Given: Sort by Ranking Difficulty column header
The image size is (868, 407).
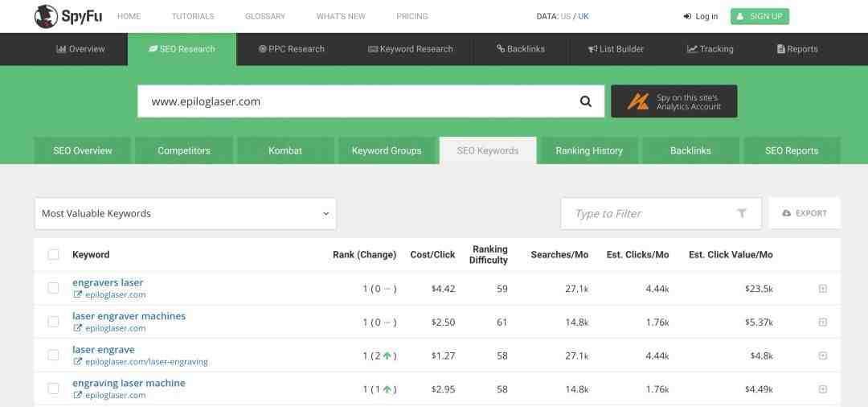Looking at the screenshot, I should point(489,255).
